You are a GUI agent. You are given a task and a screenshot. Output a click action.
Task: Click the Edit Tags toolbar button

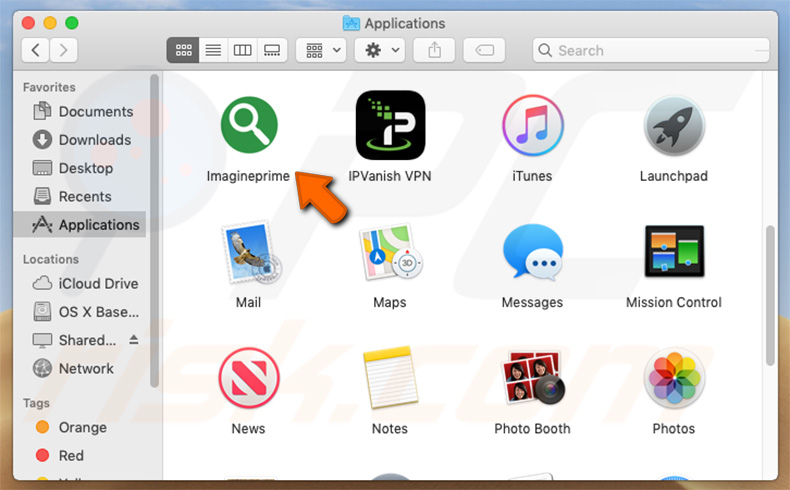484,50
